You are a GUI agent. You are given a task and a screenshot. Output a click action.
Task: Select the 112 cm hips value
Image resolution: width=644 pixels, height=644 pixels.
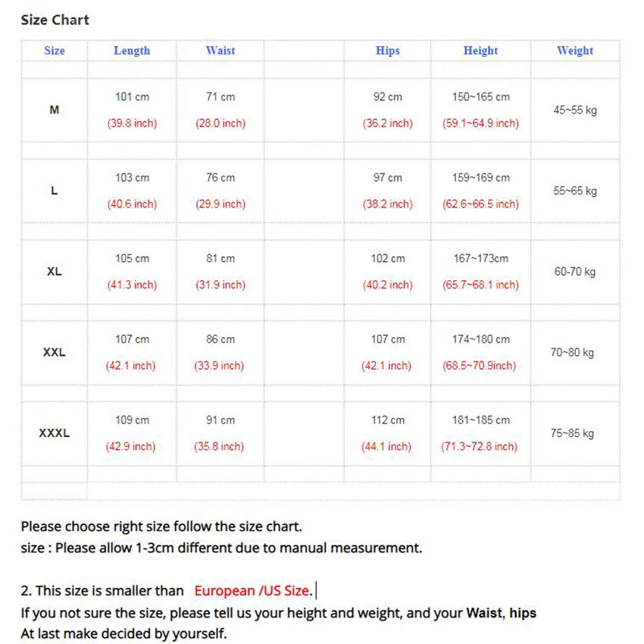coord(388,420)
